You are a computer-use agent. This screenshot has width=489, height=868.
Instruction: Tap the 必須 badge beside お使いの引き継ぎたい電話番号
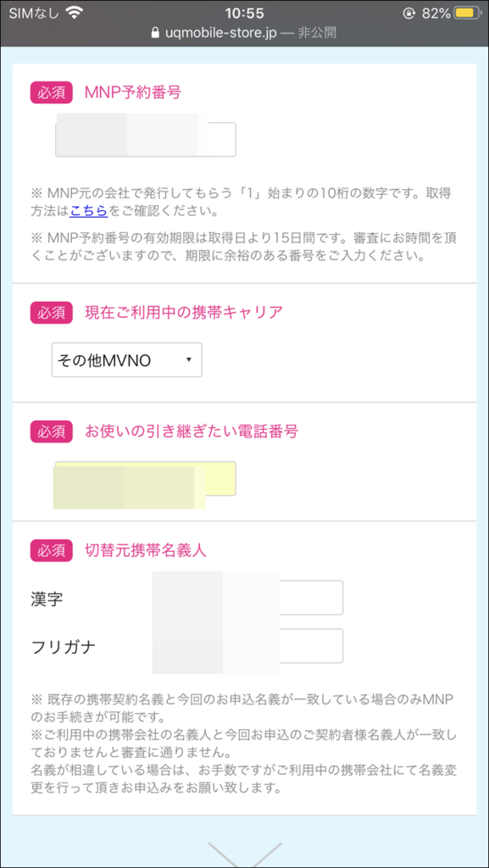(x=52, y=431)
